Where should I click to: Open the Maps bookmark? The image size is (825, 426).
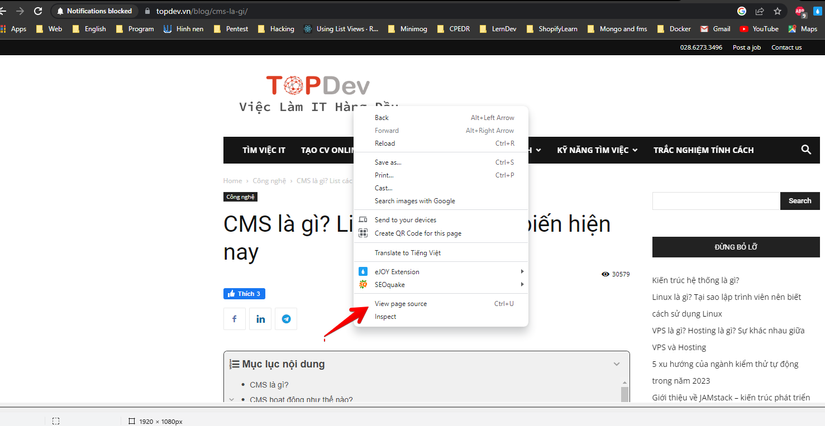coord(802,29)
